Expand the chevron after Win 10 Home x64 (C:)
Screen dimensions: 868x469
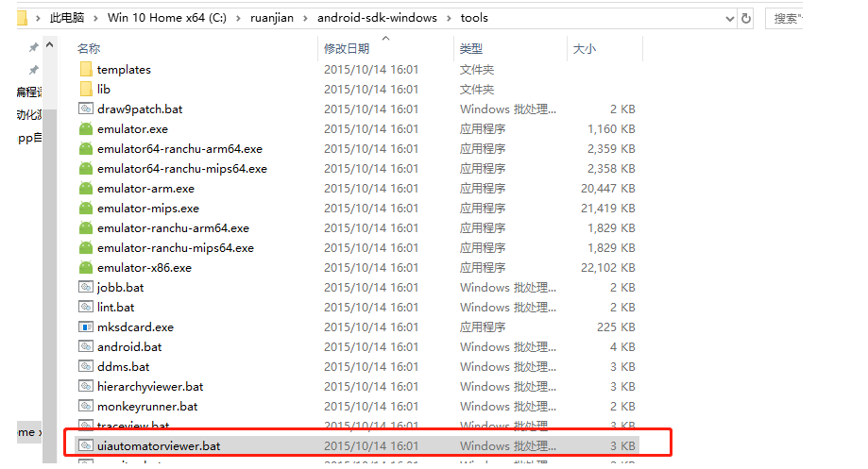[239, 18]
